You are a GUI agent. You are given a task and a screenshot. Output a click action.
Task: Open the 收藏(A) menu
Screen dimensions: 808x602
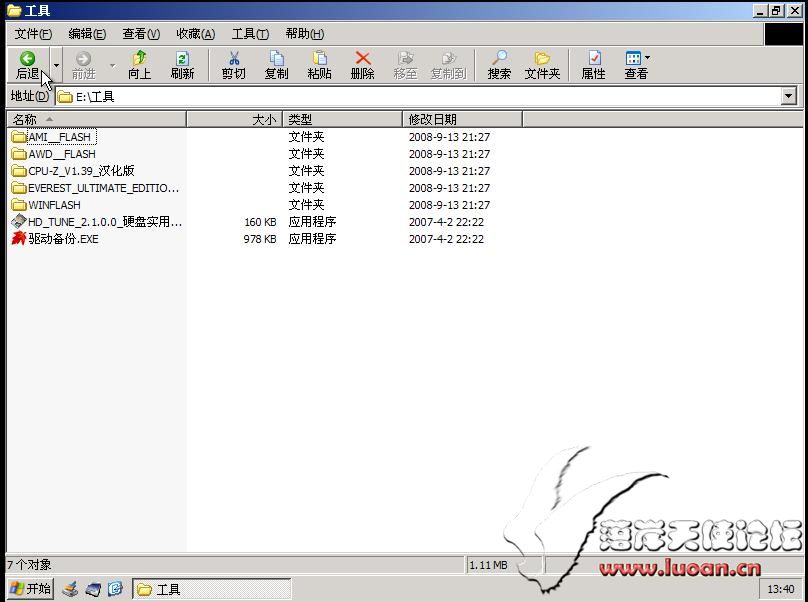click(195, 34)
